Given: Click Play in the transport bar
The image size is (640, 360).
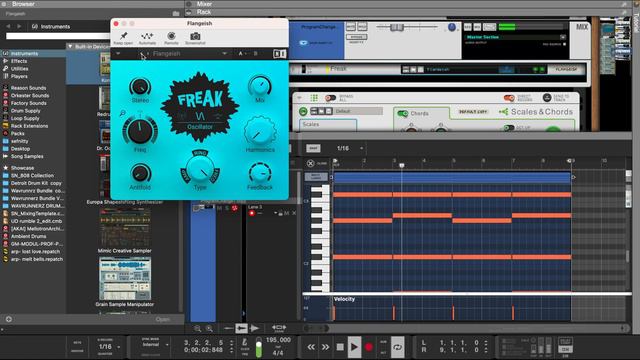Looking at the screenshot, I should tap(354, 347).
